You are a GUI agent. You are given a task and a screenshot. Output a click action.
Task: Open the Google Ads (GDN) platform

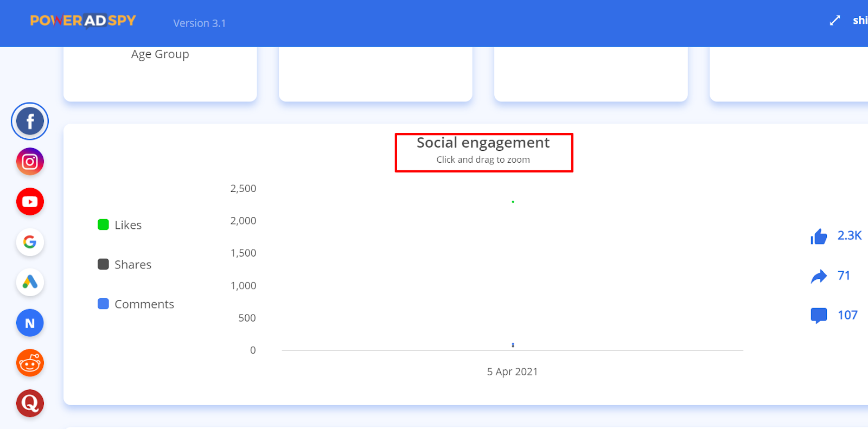coord(30,282)
